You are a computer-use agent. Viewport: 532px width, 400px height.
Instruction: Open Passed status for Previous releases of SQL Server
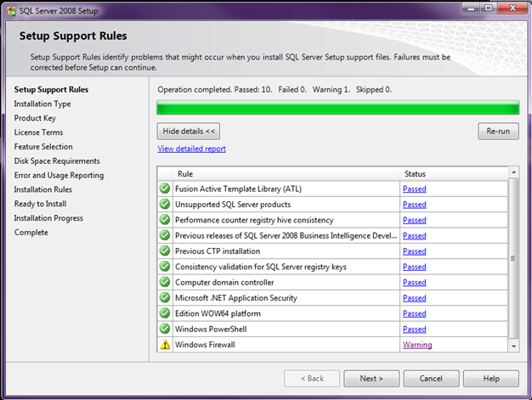point(414,235)
